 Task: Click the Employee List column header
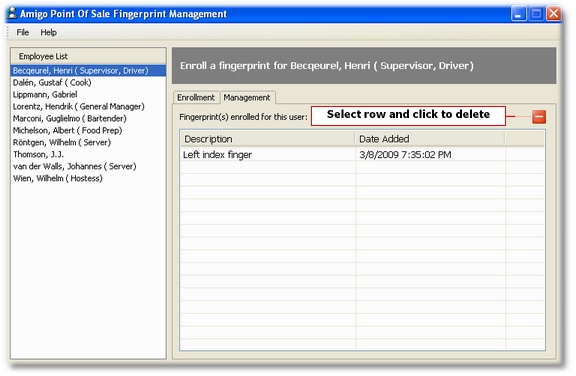tap(88, 56)
